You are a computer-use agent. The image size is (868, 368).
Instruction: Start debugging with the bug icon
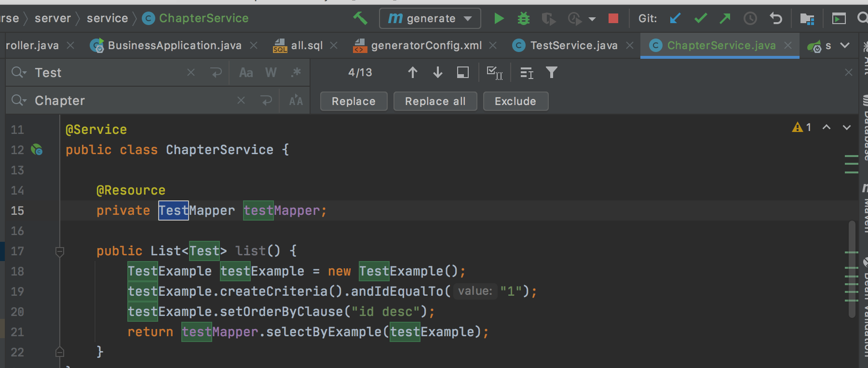coord(523,18)
